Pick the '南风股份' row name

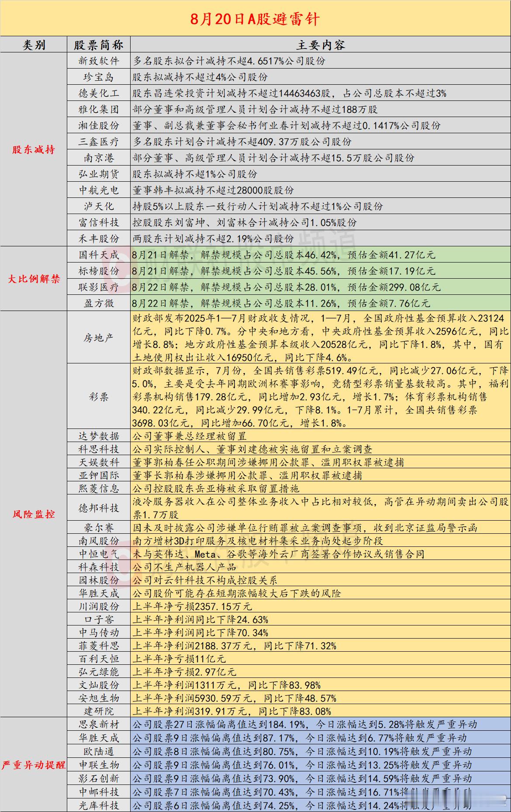[99, 541]
